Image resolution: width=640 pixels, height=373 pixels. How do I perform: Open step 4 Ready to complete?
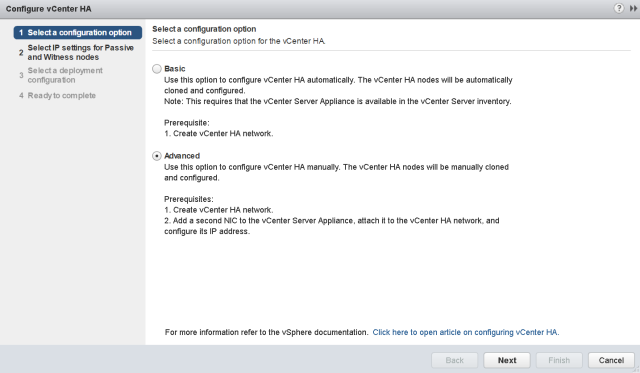point(58,95)
